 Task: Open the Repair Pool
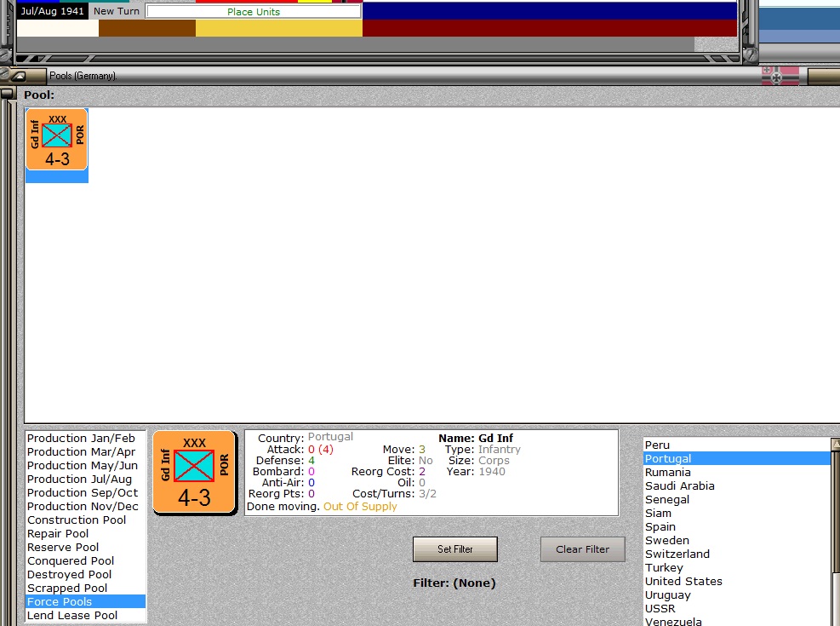coord(86,534)
